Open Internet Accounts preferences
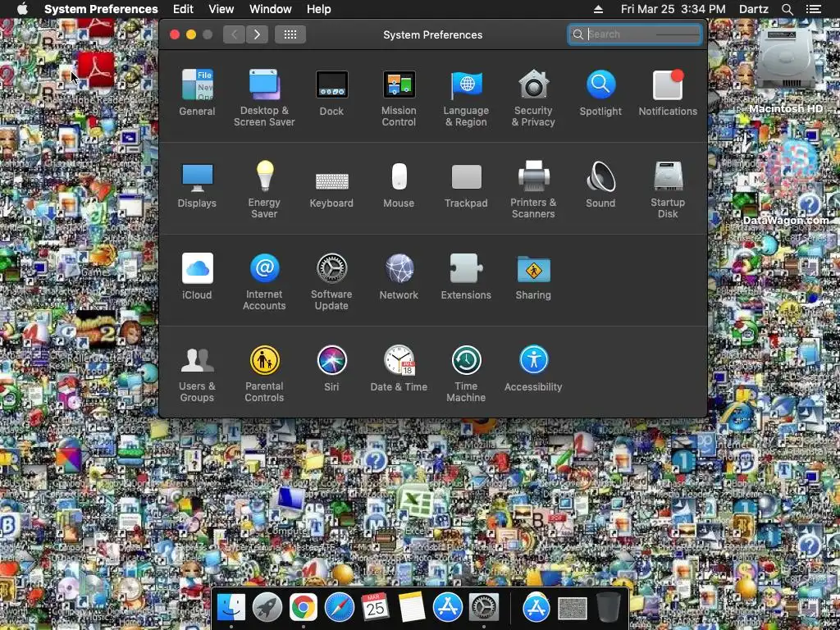Screen dimensions: 840x630 coord(264,282)
